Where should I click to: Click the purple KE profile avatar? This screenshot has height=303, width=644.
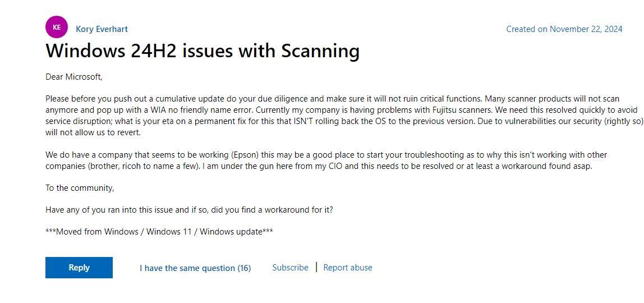(x=57, y=27)
